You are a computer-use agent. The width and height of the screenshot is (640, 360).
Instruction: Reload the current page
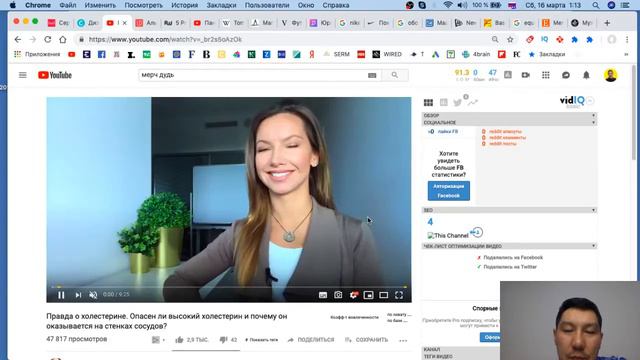pos(48,40)
